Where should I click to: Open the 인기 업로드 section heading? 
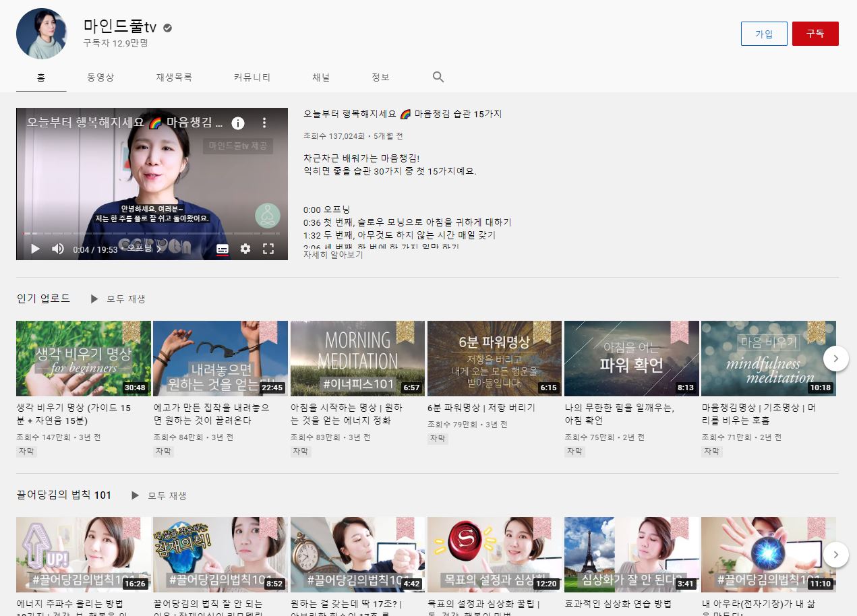point(43,298)
